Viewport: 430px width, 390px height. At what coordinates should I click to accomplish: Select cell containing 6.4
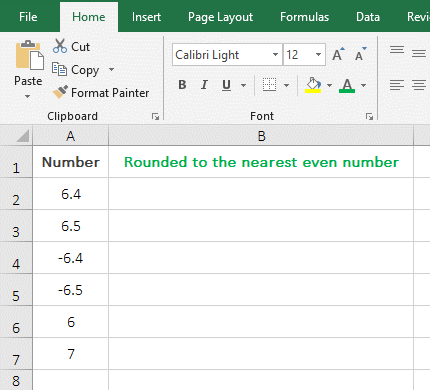[71, 194]
